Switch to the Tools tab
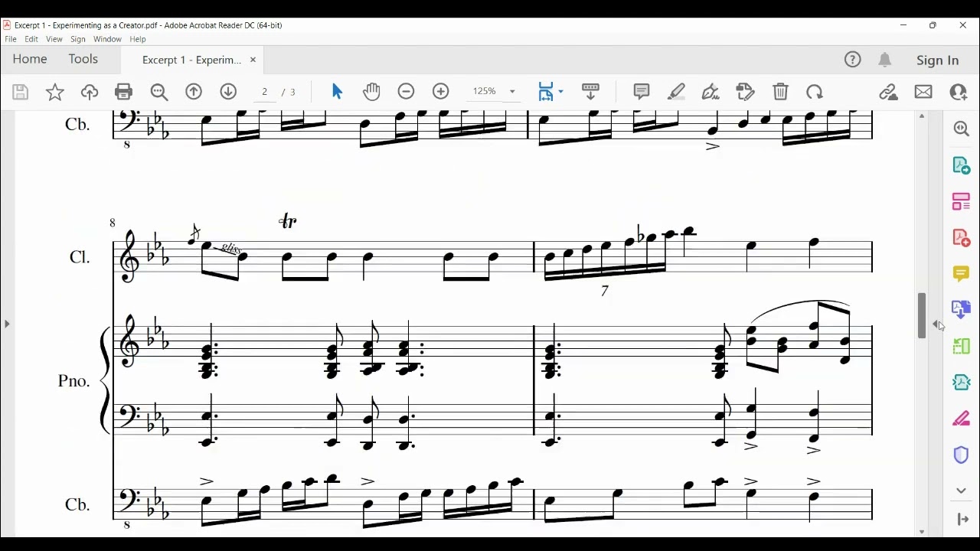 click(83, 59)
